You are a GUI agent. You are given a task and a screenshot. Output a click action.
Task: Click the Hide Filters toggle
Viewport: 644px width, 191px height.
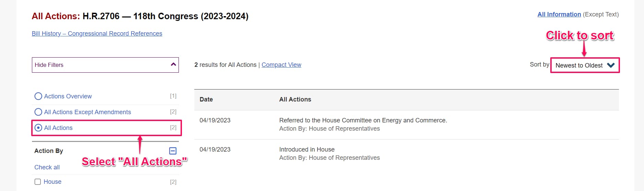coord(105,65)
